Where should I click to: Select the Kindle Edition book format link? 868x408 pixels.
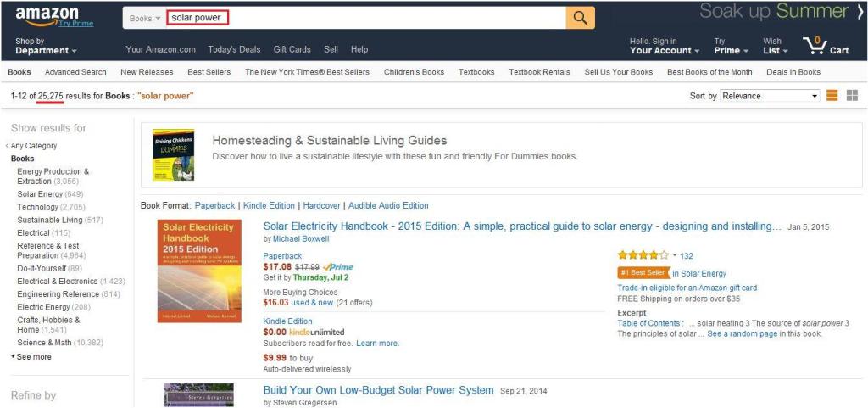tap(269, 205)
